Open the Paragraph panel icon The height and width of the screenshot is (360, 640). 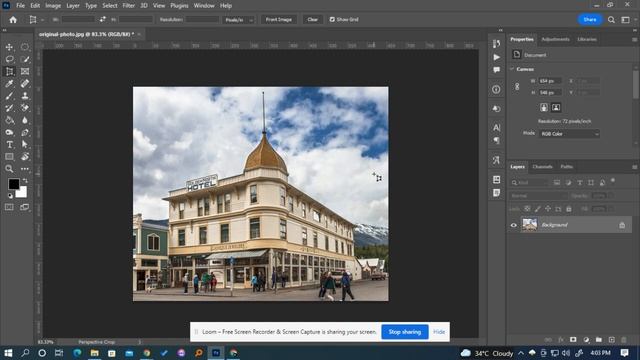[x=496, y=140]
